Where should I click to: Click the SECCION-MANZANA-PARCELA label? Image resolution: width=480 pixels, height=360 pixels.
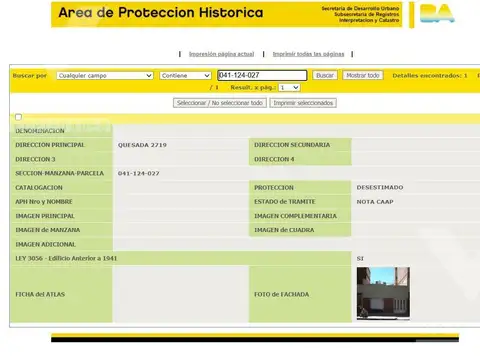(x=59, y=173)
